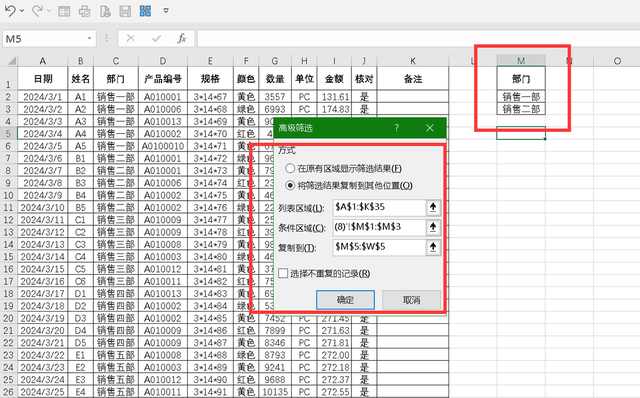Click cell A0100010 in row 6
The width and height of the screenshot is (640, 398).
(163, 146)
